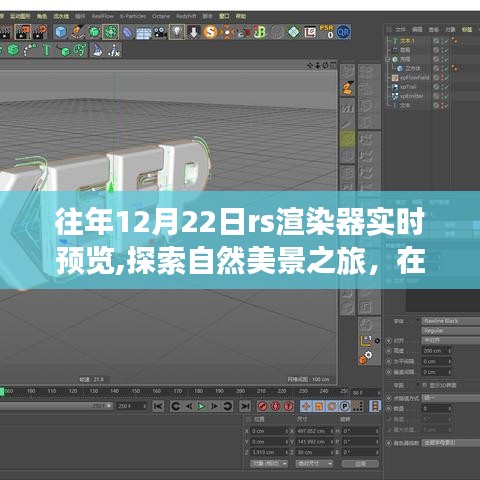Go to start of animation
This screenshot has width=480, height=480.
coord(158,406)
